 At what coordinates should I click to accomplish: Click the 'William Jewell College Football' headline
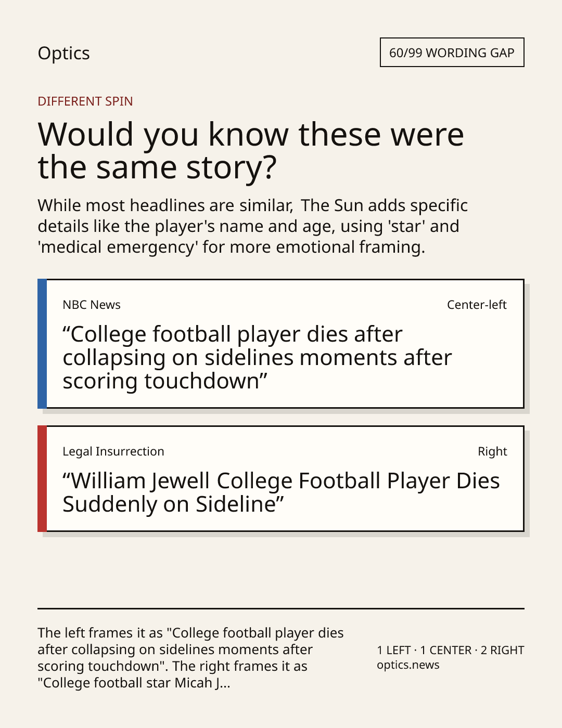coord(281,492)
